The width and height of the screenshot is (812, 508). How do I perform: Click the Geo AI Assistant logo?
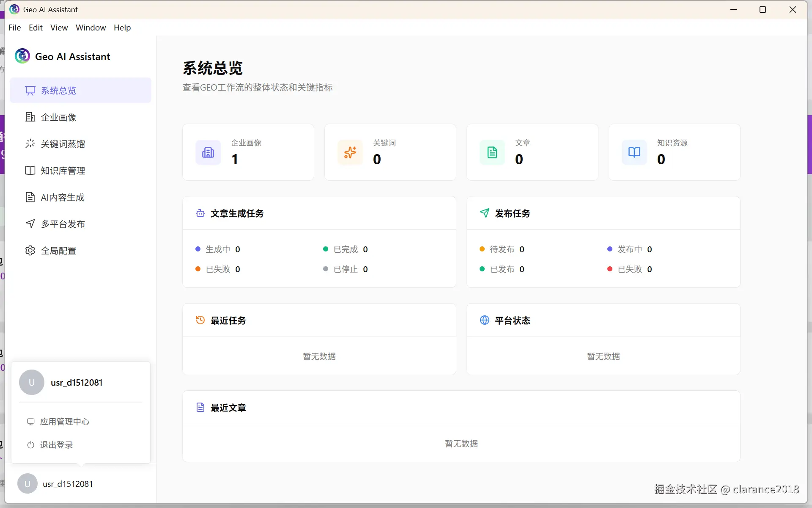click(22, 55)
